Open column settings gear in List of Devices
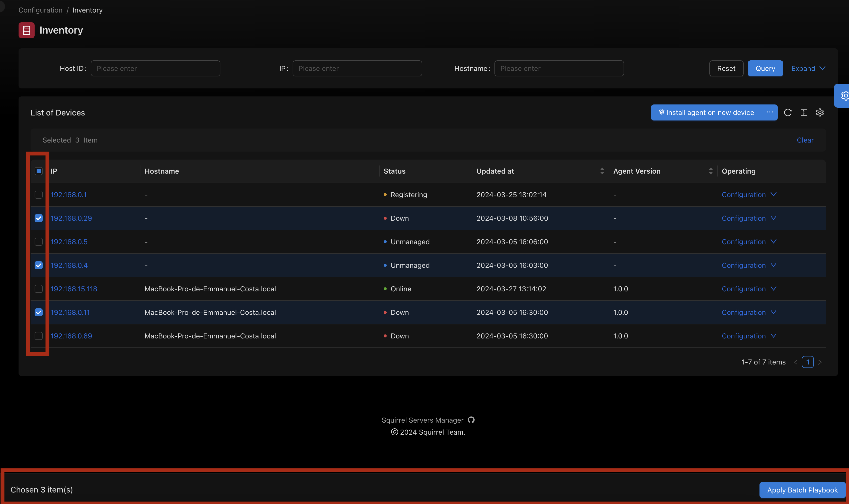 pos(820,112)
